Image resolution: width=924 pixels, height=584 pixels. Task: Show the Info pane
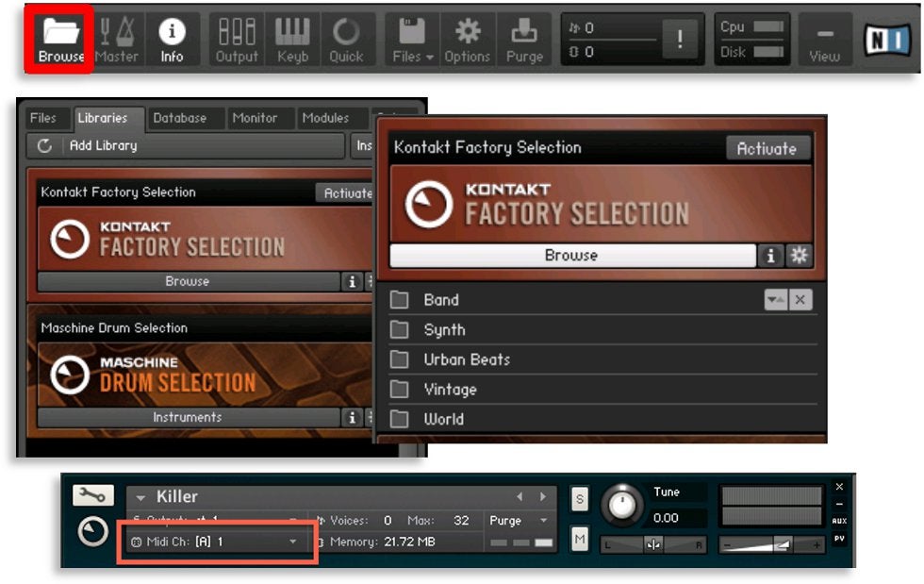point(172,40)
